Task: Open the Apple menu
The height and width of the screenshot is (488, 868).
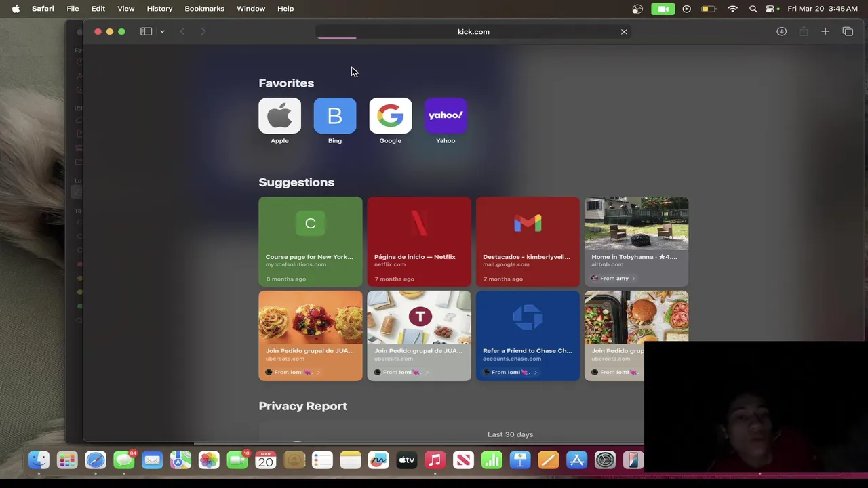Action: [16, 9]
